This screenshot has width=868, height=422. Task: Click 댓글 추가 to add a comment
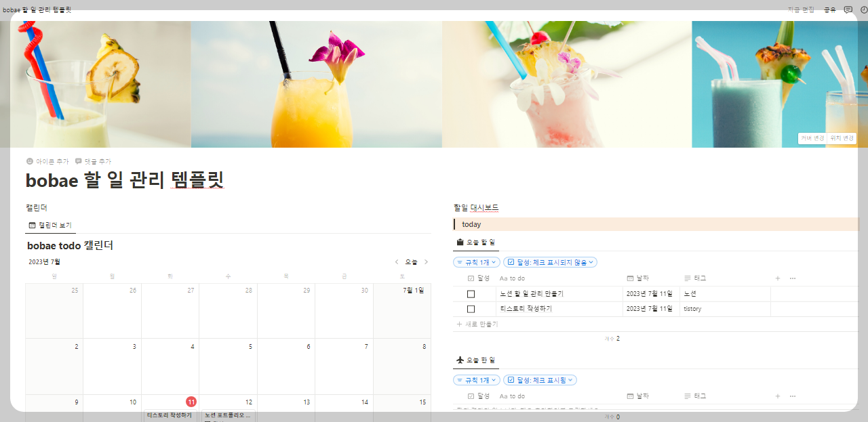(93, 161)
